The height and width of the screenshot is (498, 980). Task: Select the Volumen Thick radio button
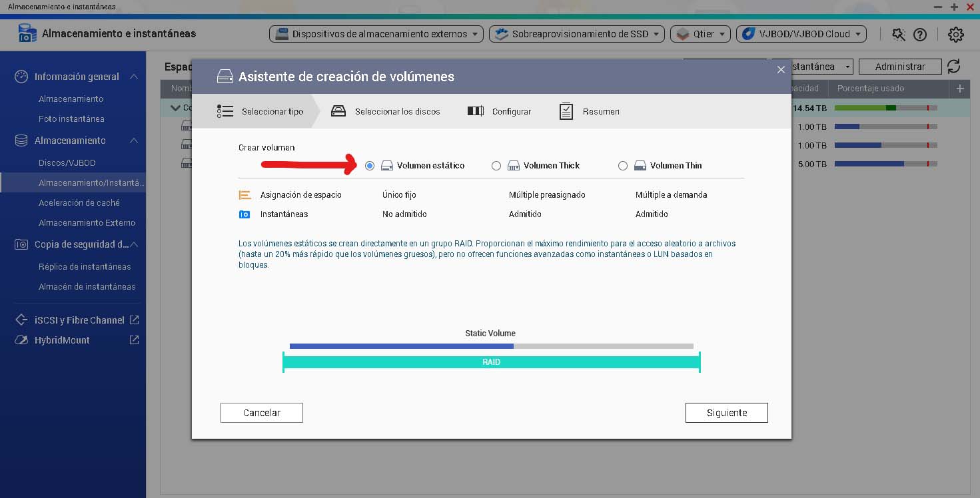tap(496, 166)
